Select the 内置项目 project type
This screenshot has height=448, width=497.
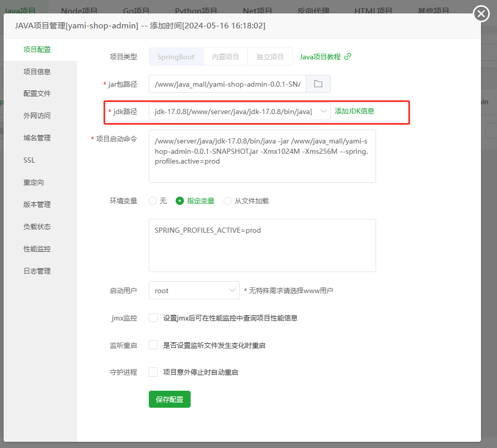[226, 57]
